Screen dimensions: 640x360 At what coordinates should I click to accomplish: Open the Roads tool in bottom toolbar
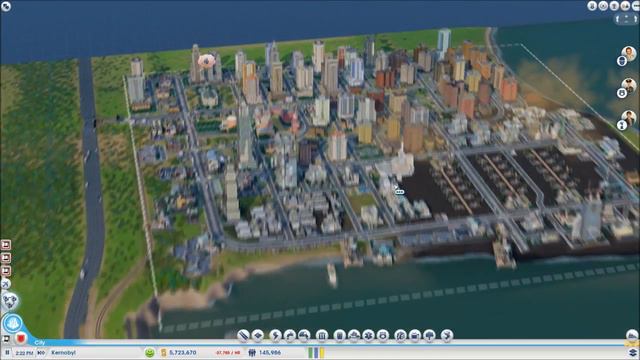click(243, 336)
